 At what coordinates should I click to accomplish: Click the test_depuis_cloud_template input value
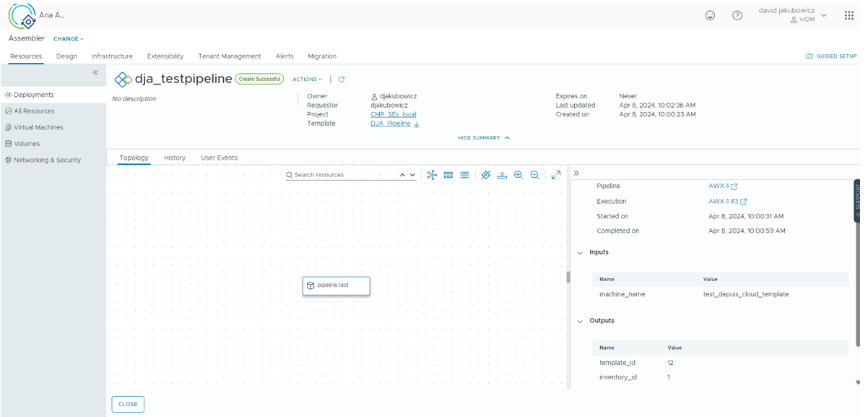746,295
